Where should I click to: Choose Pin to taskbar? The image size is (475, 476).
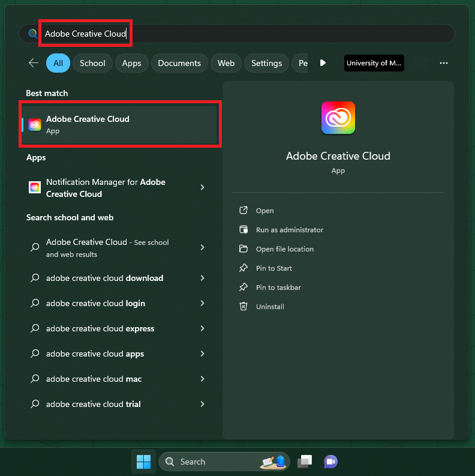(x=278, y=288)
